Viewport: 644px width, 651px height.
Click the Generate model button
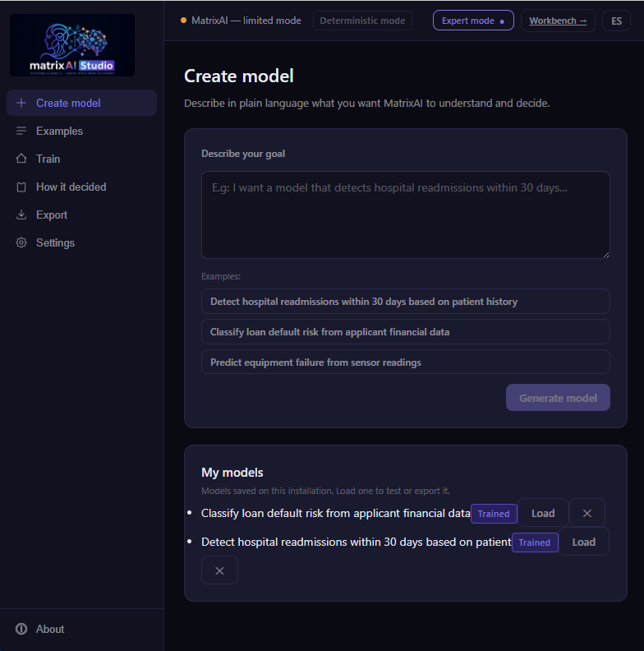click(558, 398)
